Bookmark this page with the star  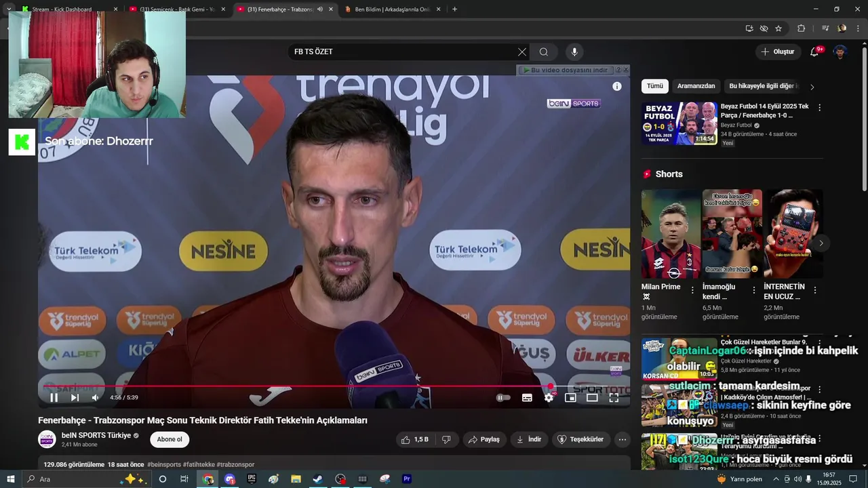click(x=778, y=28)
